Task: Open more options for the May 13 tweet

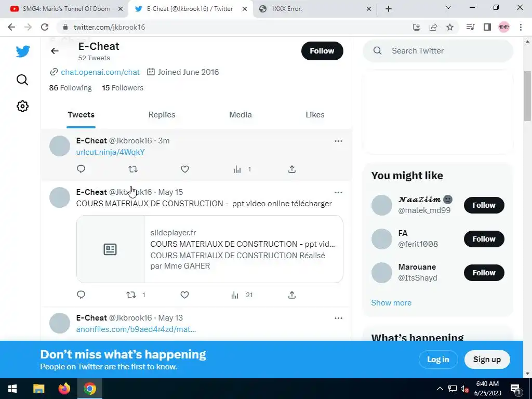Action: click(x=338, y=318)
